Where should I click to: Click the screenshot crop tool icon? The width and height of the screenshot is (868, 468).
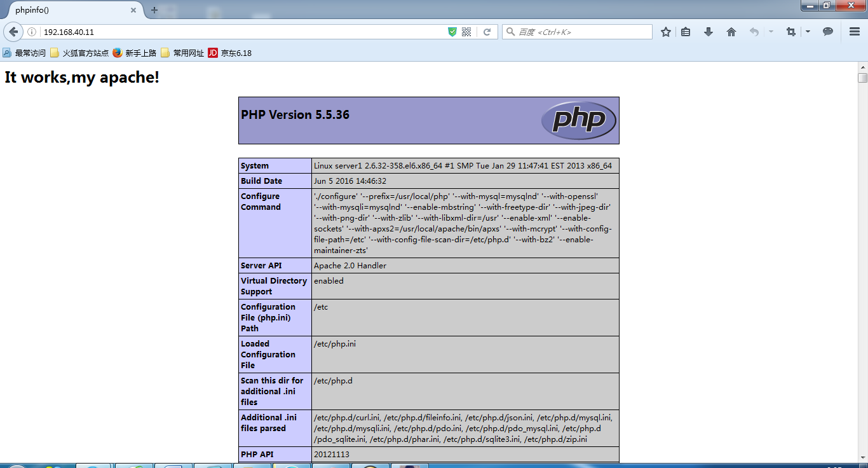tap(791, 32)
